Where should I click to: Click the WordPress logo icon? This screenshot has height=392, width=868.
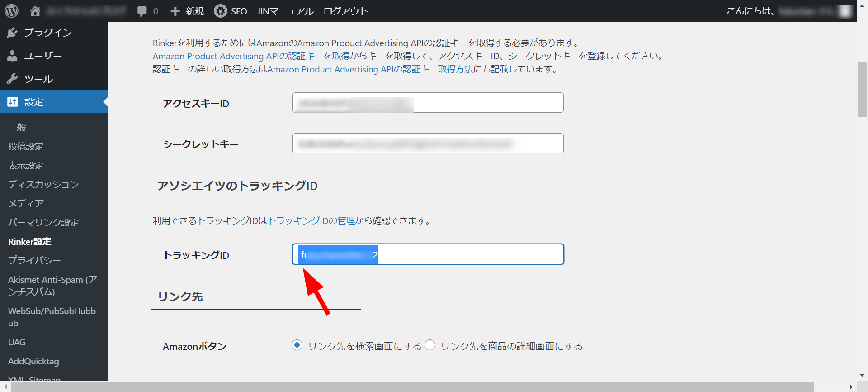tap(11, 11)
